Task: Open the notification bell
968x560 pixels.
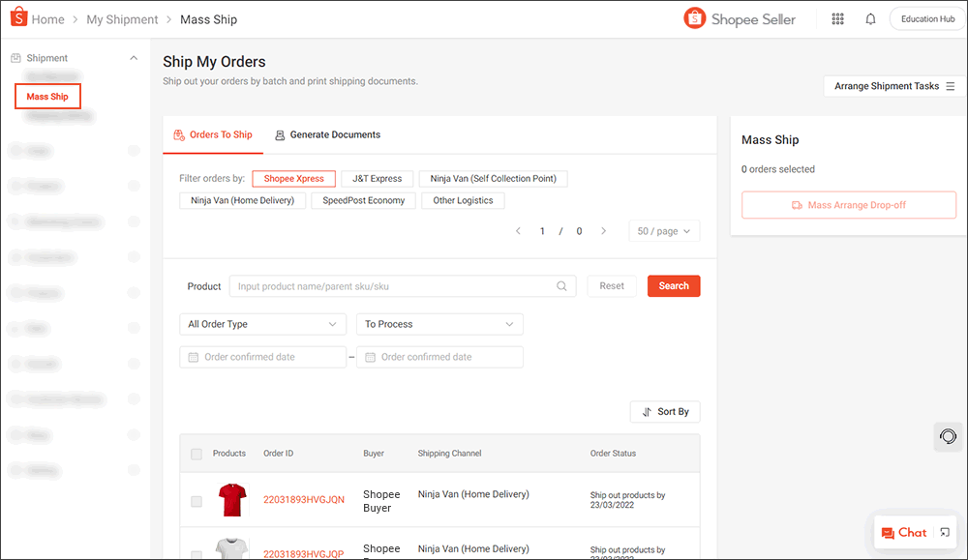Action: coord(870,18)
